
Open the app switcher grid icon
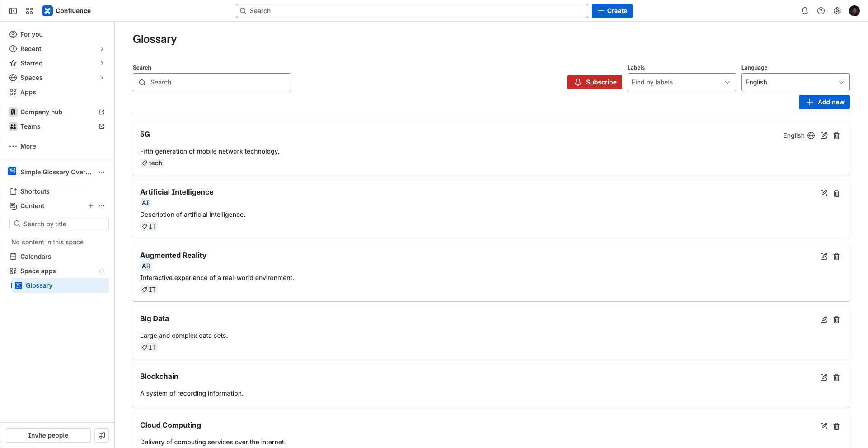pyautogui.click(x=29, y=10)
